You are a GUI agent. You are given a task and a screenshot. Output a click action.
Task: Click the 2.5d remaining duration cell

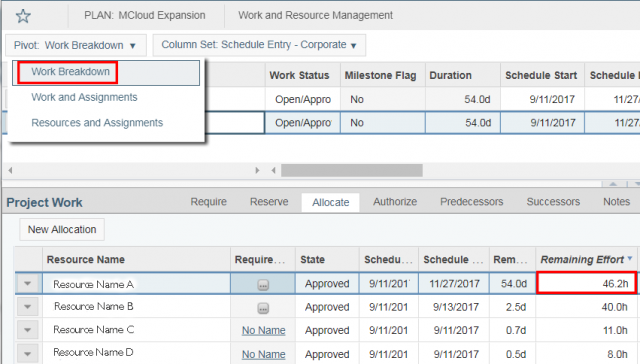coord(513,307)
